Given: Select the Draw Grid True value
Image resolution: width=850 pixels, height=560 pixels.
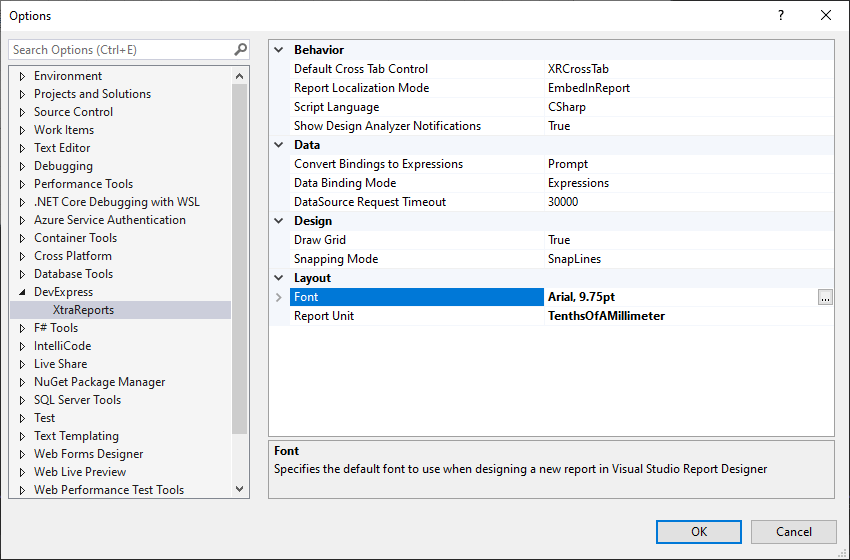Looking at the screenshot, I should (559, 240).
